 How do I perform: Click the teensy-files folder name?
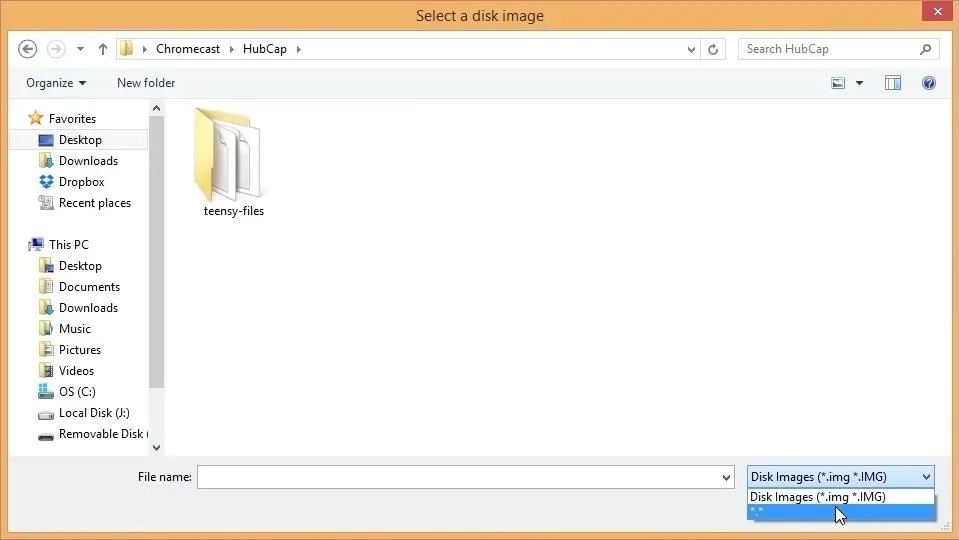[234, 211]
